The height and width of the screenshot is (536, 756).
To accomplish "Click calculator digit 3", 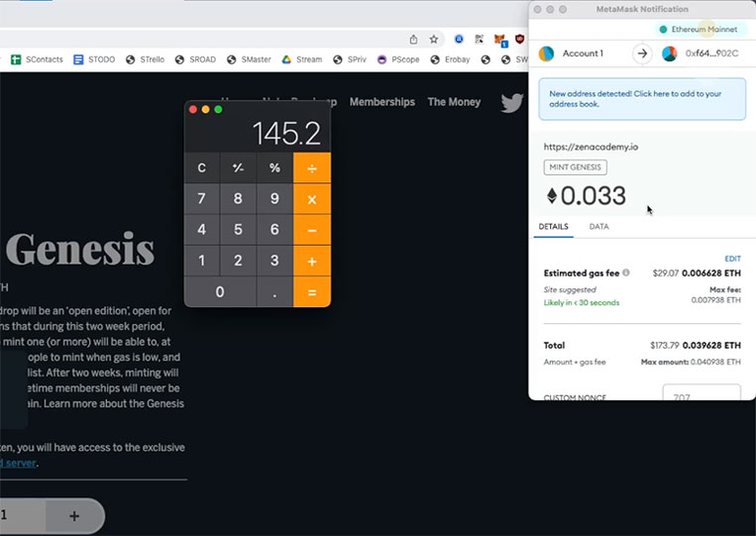I will point(274,261).
